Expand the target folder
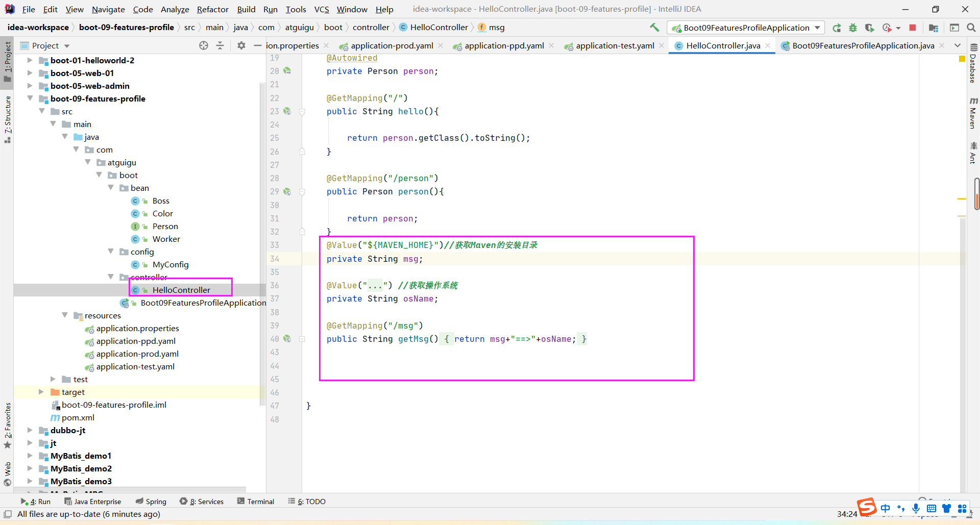This screenshot has height=525, width=980. (41, 392)
